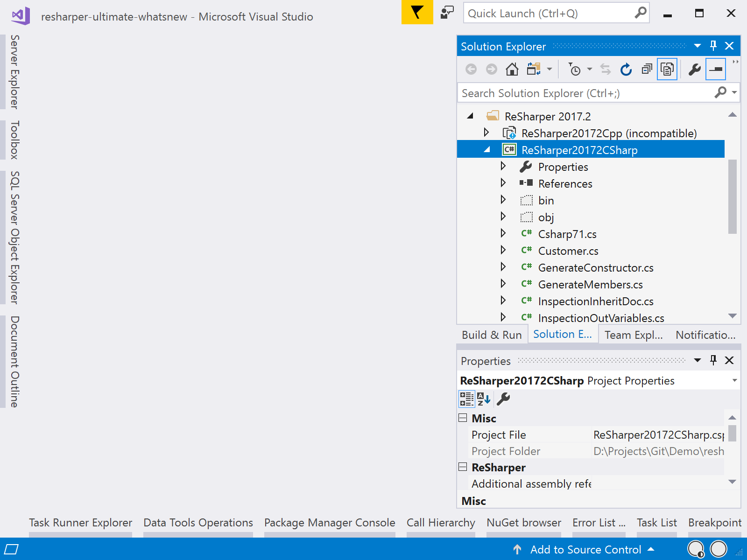
Task: Open the feedback icon in the title bar
Action: pyautogui.click(x=447, y=13)
